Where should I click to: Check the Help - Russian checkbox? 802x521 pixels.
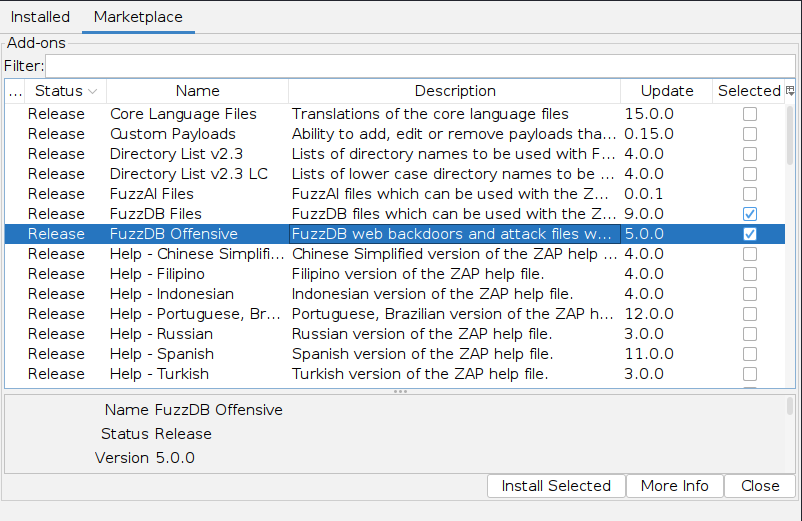click(x=750, y=334)
